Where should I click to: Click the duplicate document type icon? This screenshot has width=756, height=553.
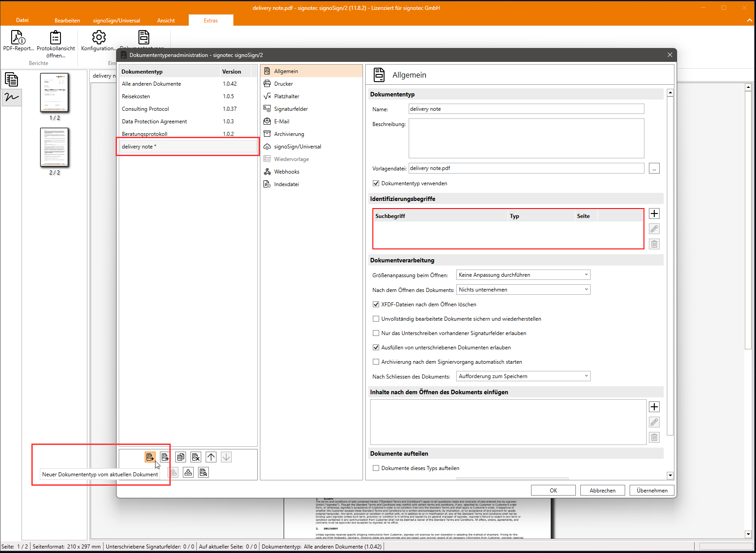(x=181, y=457)
